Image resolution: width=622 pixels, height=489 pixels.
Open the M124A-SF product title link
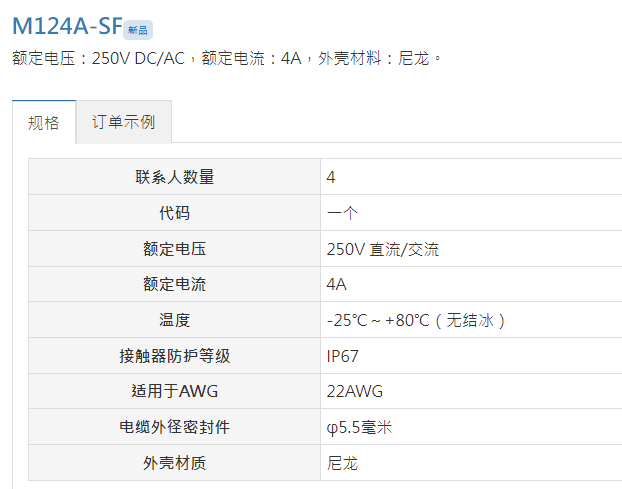click(x=67, y=26)
